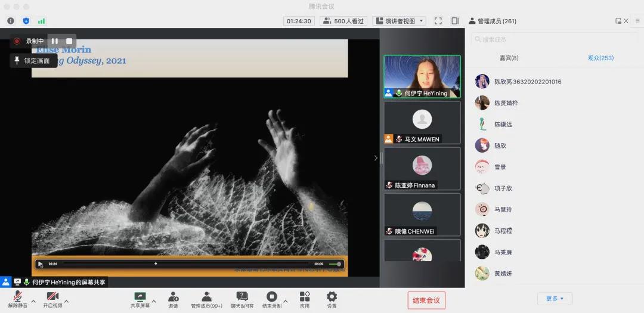Screen dimensions: 644x313
Task: Open settings (设置) gear in toolbar
Action: coord(332,296)
